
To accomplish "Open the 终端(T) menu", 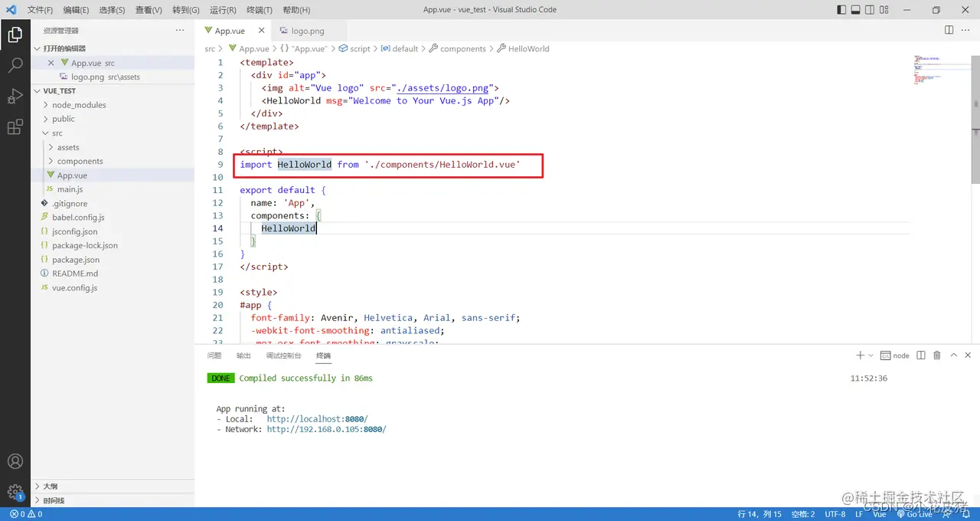I will (260, 10).
